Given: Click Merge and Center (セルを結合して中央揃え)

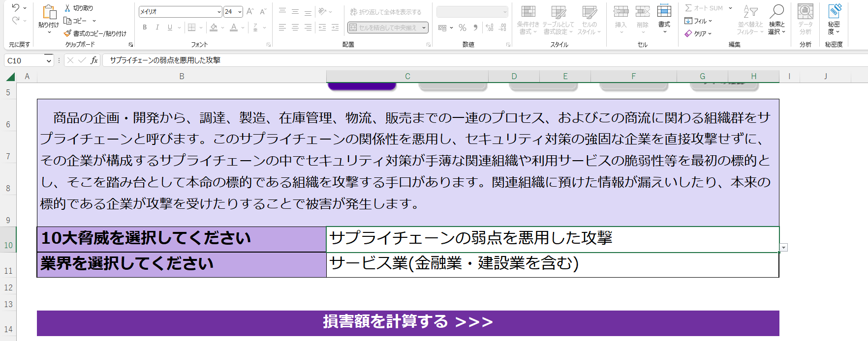Looking at the screenshot, I should (383, 28).
